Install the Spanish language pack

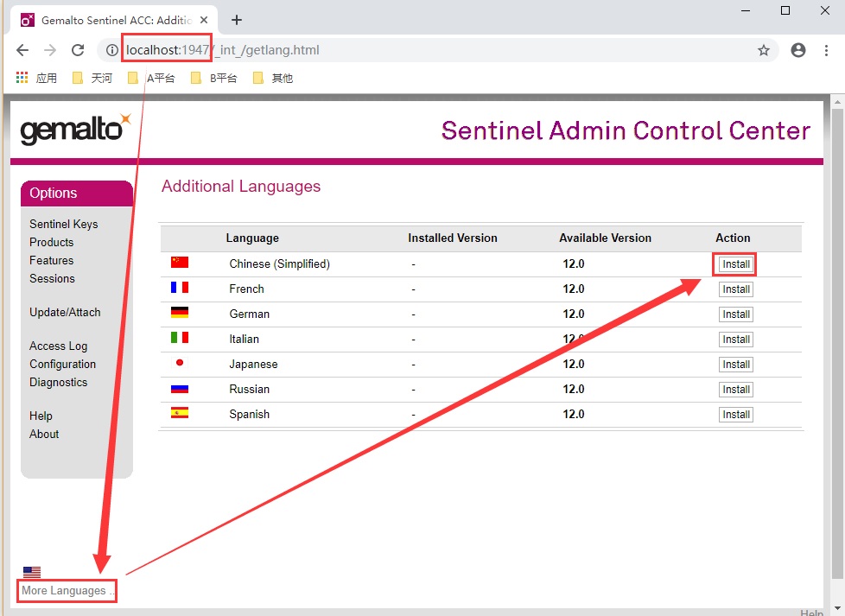[736, 415]
